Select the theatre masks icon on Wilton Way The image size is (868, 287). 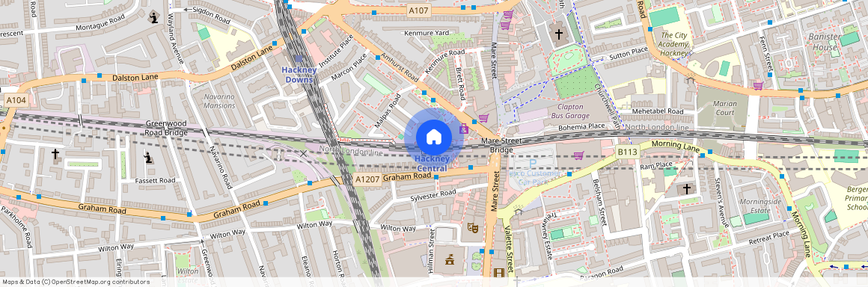pyautogui.click(x=472, y=227)
